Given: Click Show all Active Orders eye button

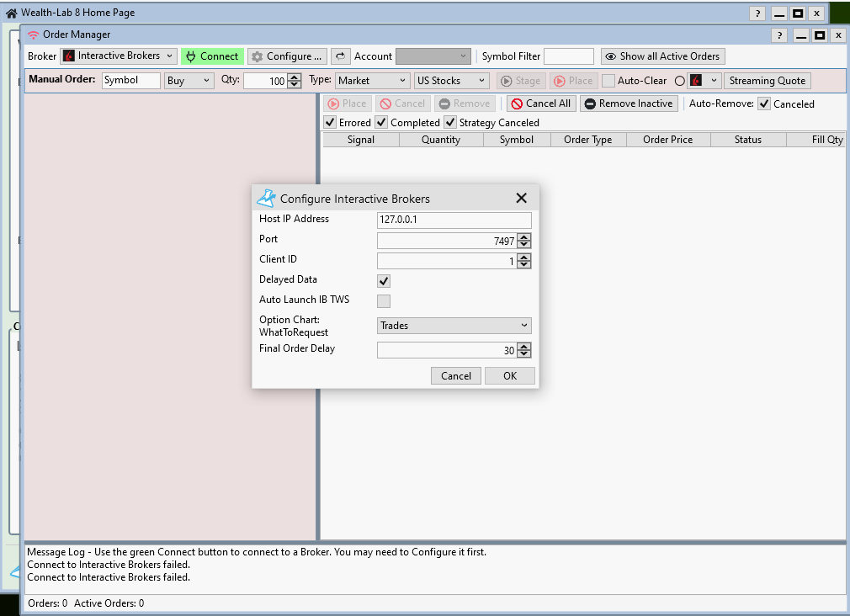Looking at the screenshot, I should pyautogui.click(x=662, y=56).
